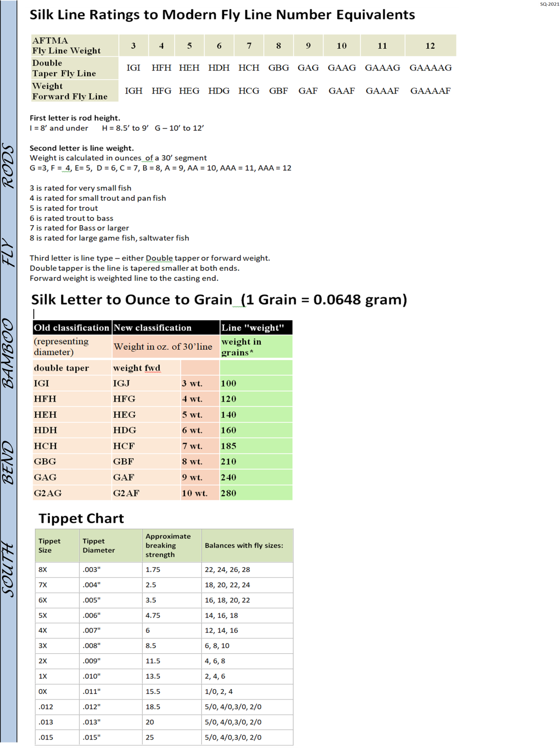Click the 'BEND' sidebar text
This screenshot has height=753, width=560.
pyautogui.click(x=8, y=463)
